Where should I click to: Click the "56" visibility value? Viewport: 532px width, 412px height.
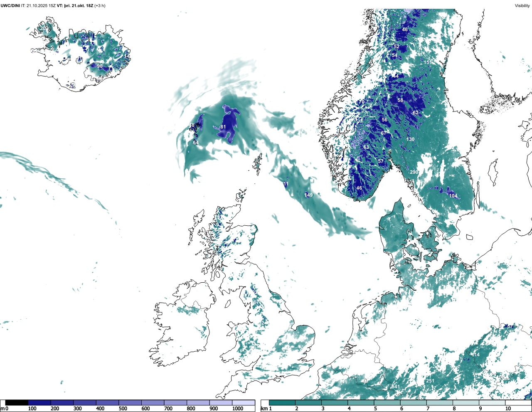pyautogui.click(x=384, y=120)
